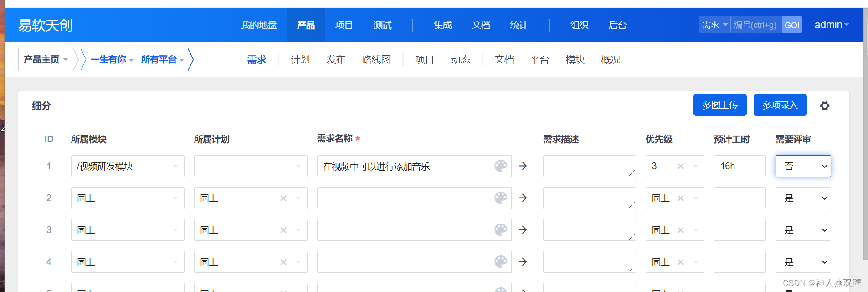Open the 一生有你 product selector
Image resolution: width=868 pixels, height=292 pixels.
(112, 60)
